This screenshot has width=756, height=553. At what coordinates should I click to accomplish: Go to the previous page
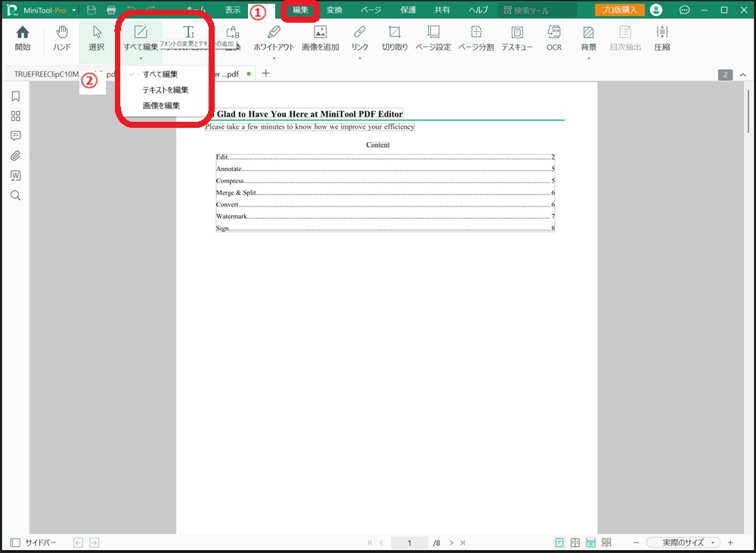[x=381, y=543]
